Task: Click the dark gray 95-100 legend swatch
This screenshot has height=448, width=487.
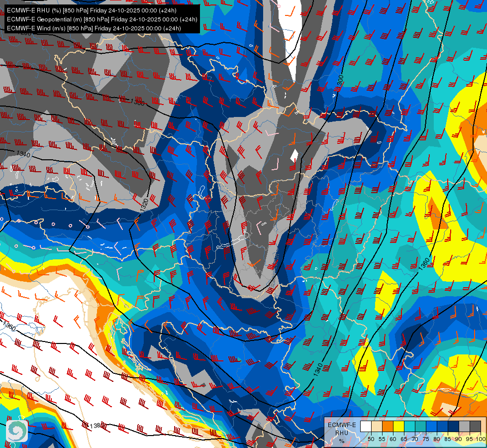Action: 475,426
